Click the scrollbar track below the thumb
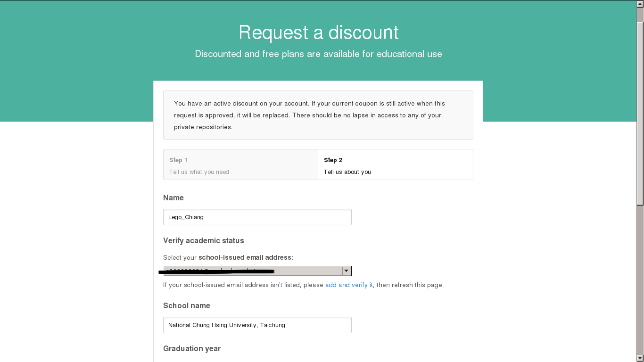Viewport: 644px width, 362px height. [x=640, y=283]
